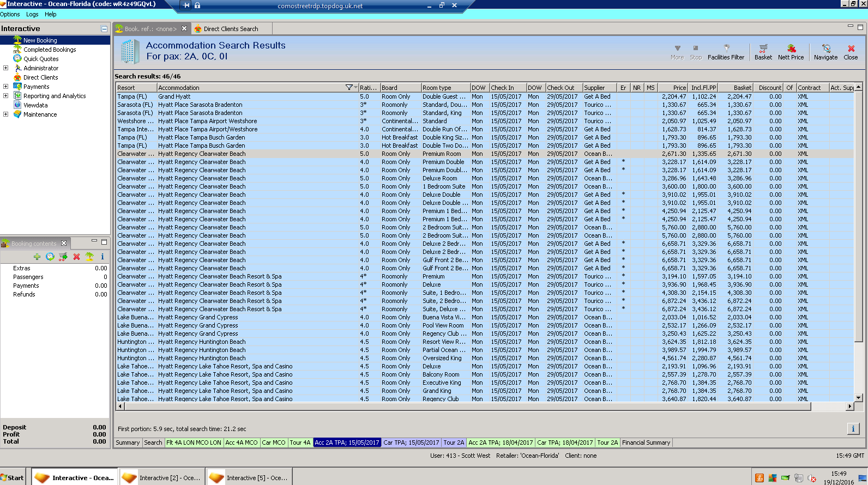The image size is (868, 485).
Task: Open the Logs menu
Action: [x=32, y=14]
